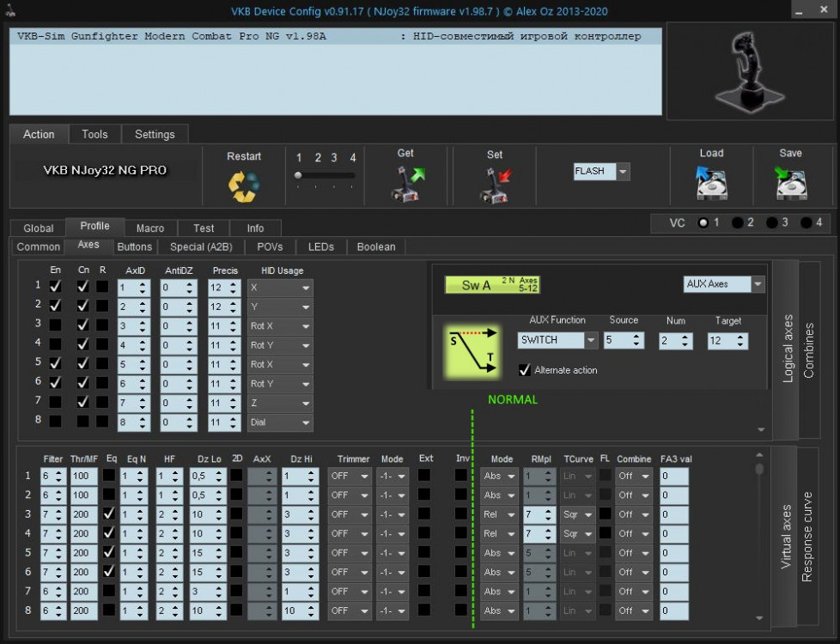Screen dimensions: 840x644
Task: Expand the AUX Function SWITCH dropdown
Action: [591, 341]
